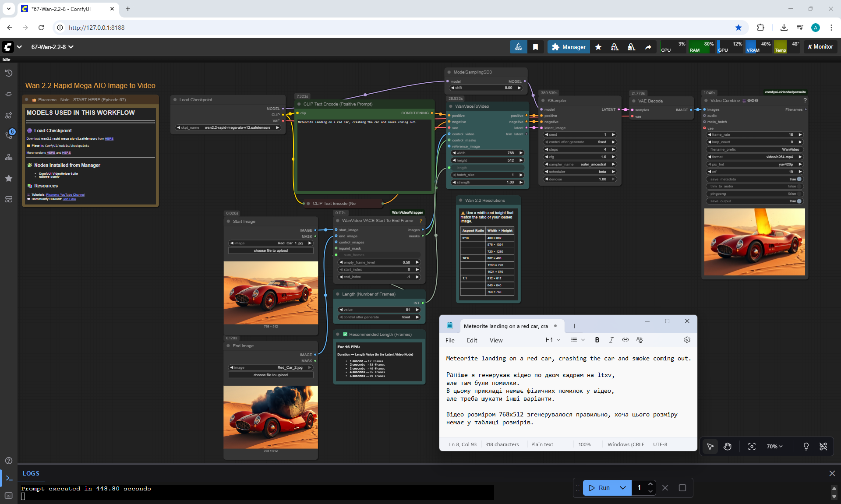Click the shift value slider in ModelSamplingSD3
The image size is (841, 504).
point(486,88)
